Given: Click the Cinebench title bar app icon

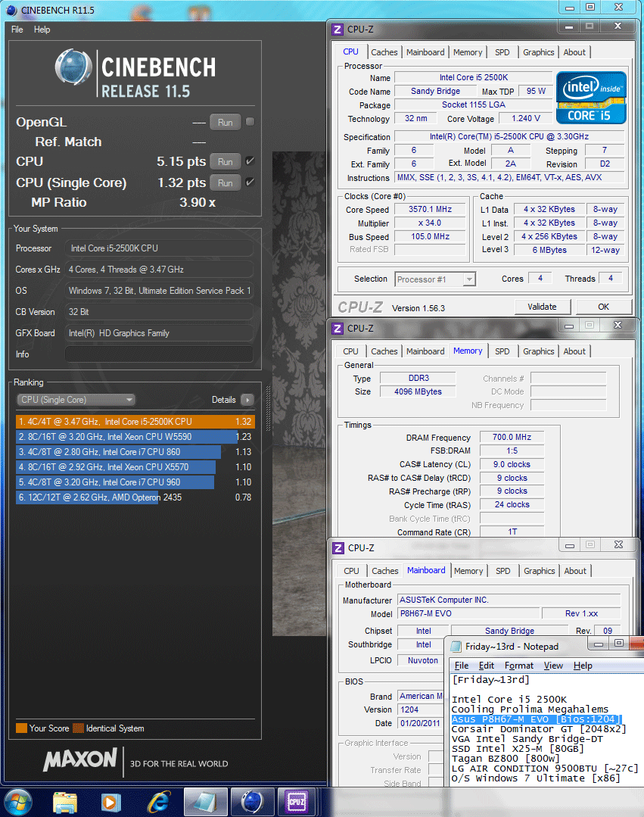Looking at the screenshot, I should (x=11, y=10).
